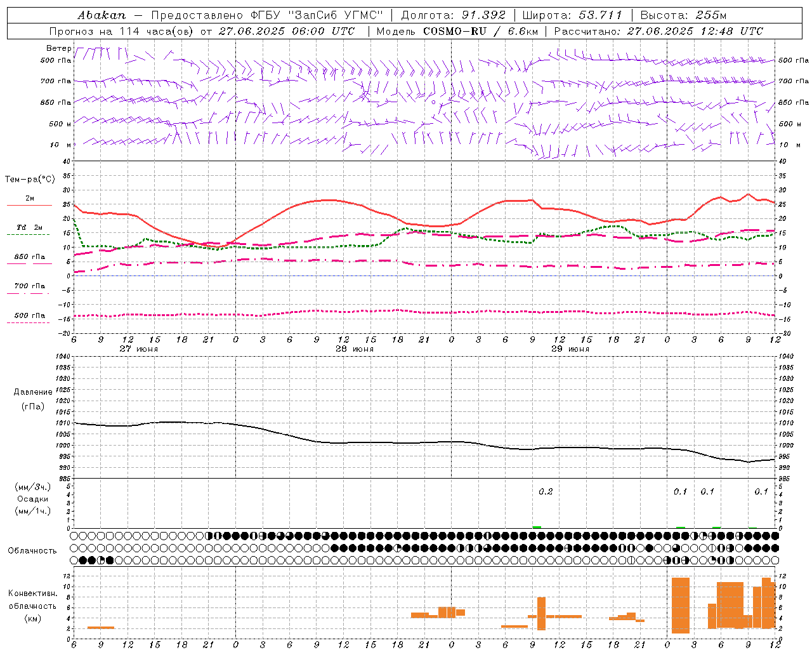Click the '850 гПа' temperature legend entry
This screenshot has width=812, height=650.
pyautogui.click(x=29, y=257)
